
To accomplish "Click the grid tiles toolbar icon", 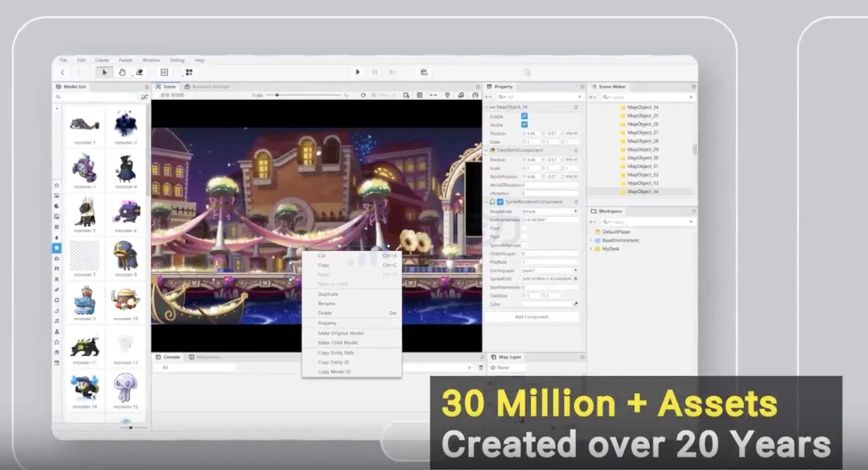I will [189, 72].
